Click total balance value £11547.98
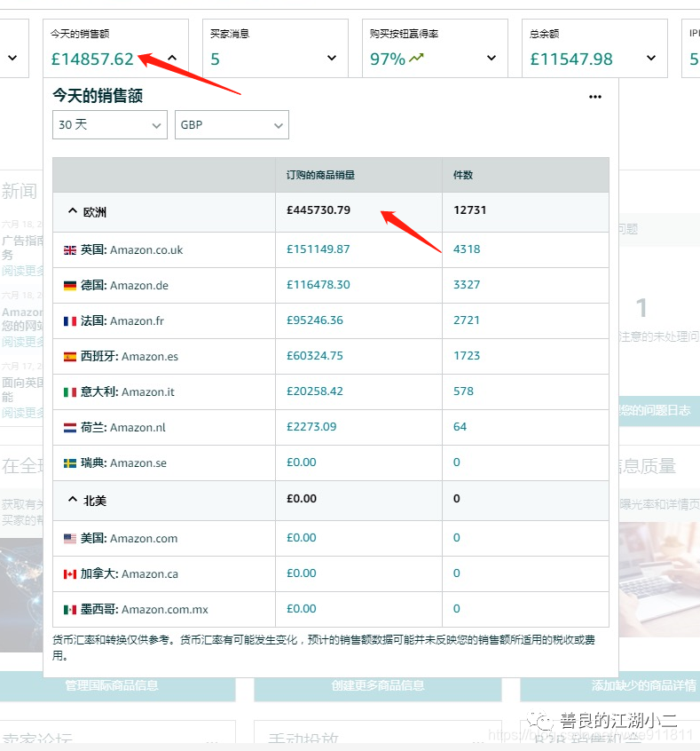The height and width of the screenshot is (751, 700). pyautogui.click(x=571, y=59)
